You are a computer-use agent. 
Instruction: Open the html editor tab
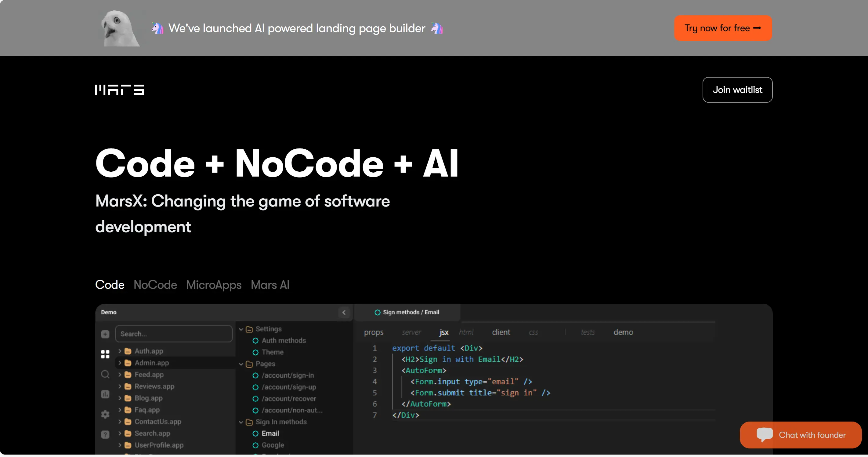[x=466, y=332]
